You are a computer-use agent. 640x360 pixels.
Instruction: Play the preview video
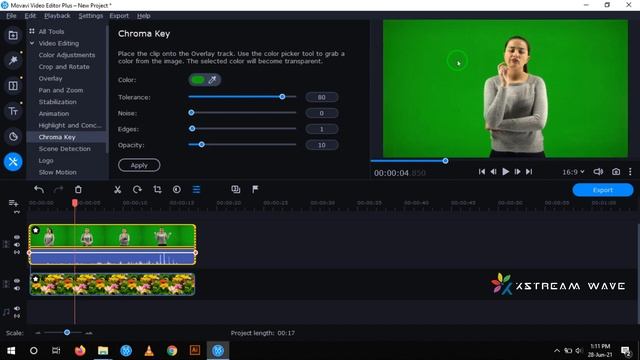(x=505, y=172)
